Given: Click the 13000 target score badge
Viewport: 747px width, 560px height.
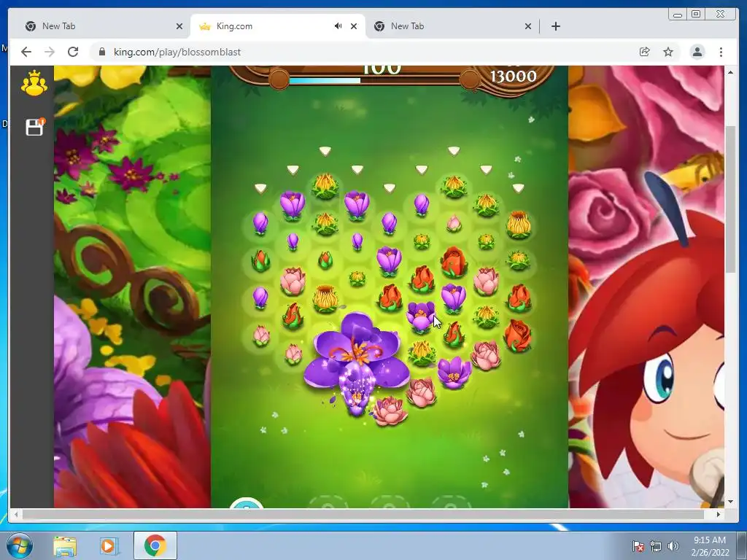Looking at the screenshot, I should 513,76.
